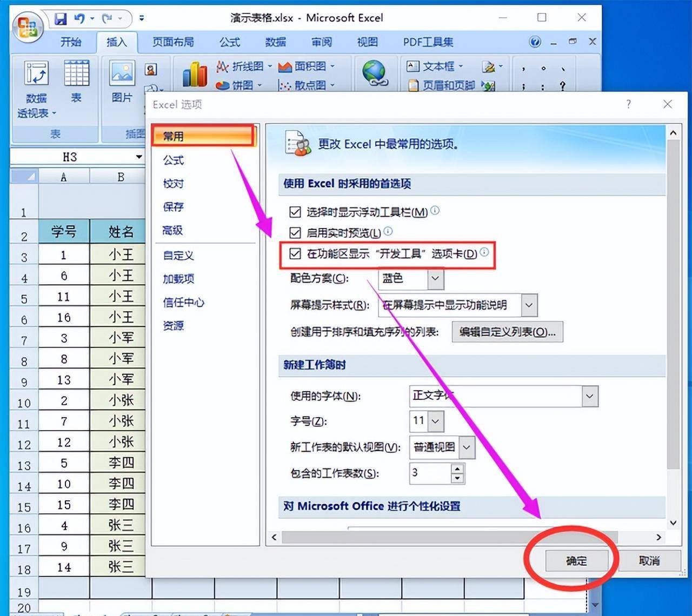Toggle 选择时显示浮动工具栏 checkbox
Screen dimensions: 692x616
295,212
